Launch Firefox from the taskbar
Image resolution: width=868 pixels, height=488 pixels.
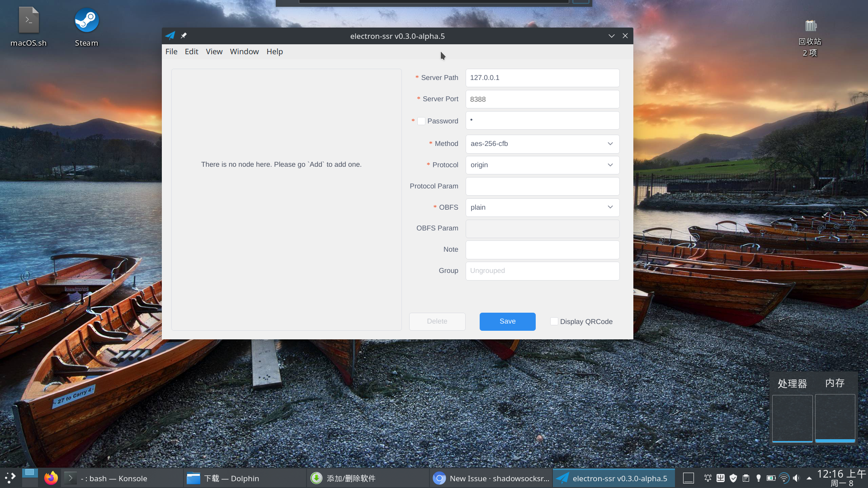coord(51,478)
